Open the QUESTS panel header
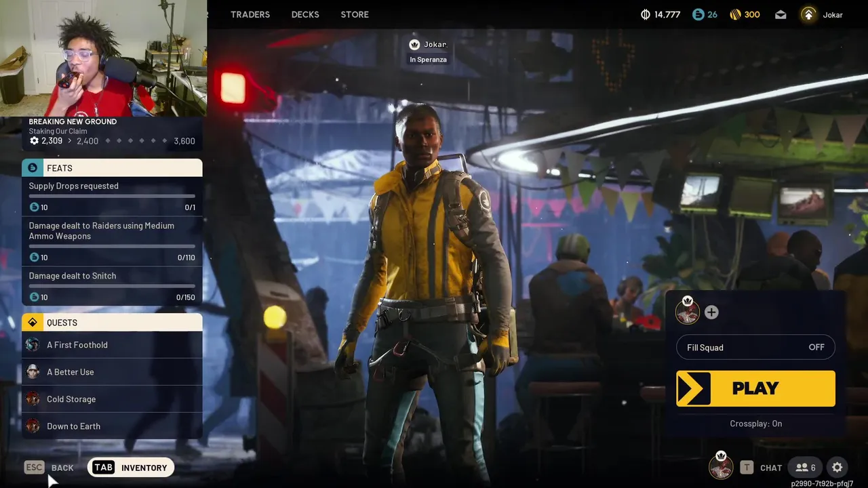 [x=112, y=323]
